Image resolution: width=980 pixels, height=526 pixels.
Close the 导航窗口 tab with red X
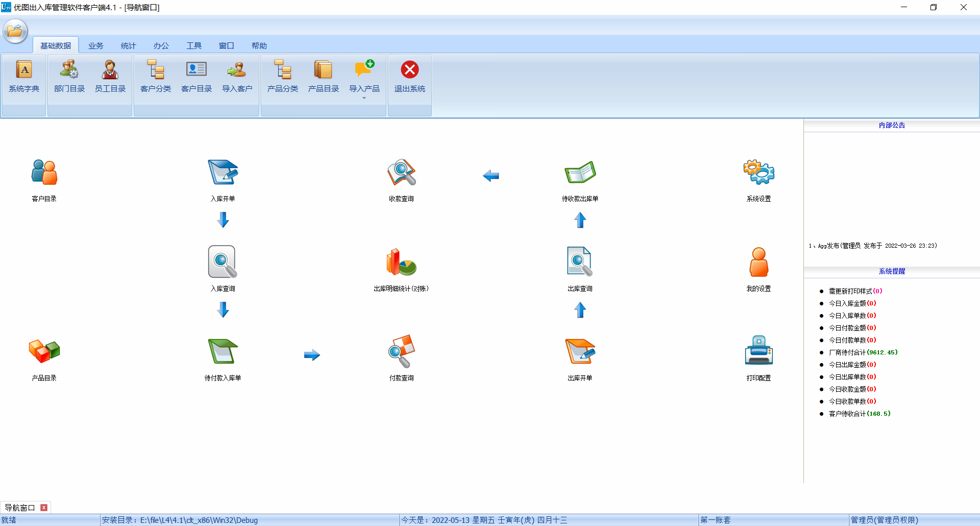point(44,508)
